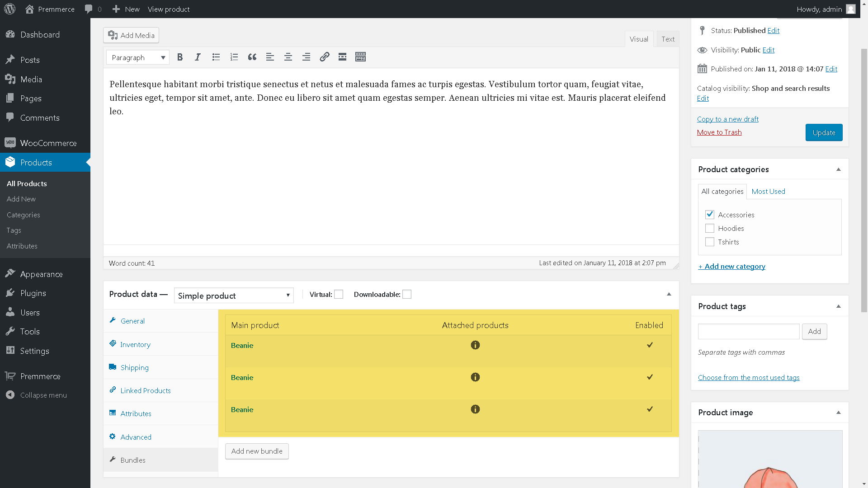The width and height of the screenshot is (868, 488).
Task: Open the Most Used categories tab
Action: [768, 192]
